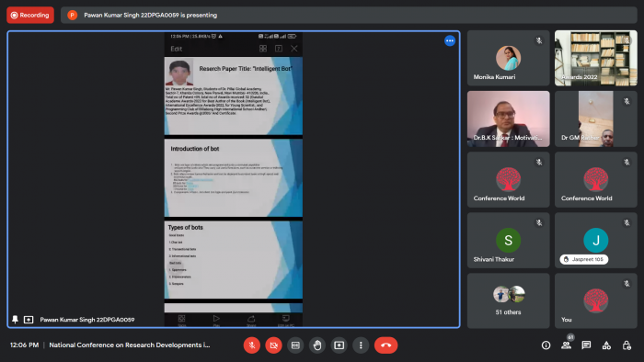Open host controls lock icon
This screenshot has height=362, width=644.
click(627, 345)
